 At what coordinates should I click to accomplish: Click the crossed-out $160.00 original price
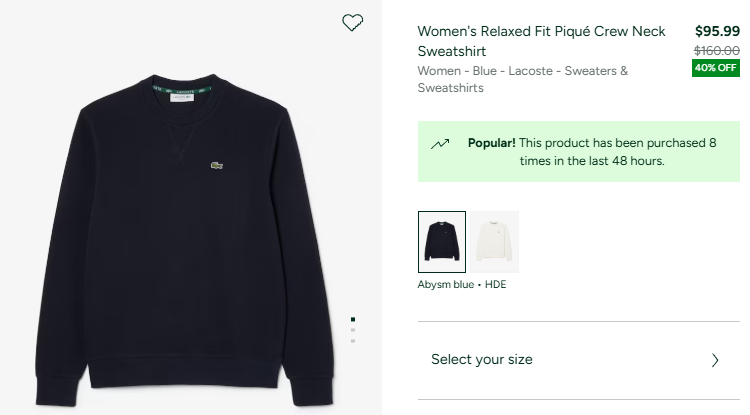click(x=717, y=50)
